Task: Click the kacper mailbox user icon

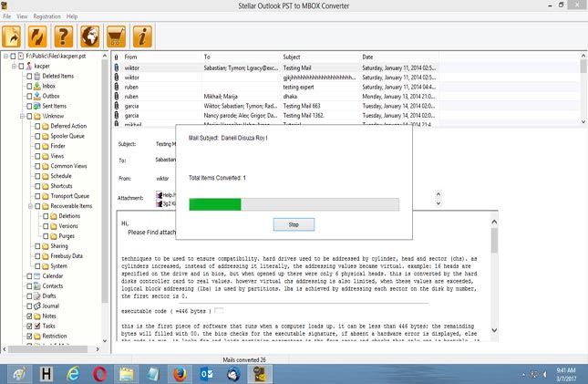Action: pyautogui.click(x=29, y=66)
